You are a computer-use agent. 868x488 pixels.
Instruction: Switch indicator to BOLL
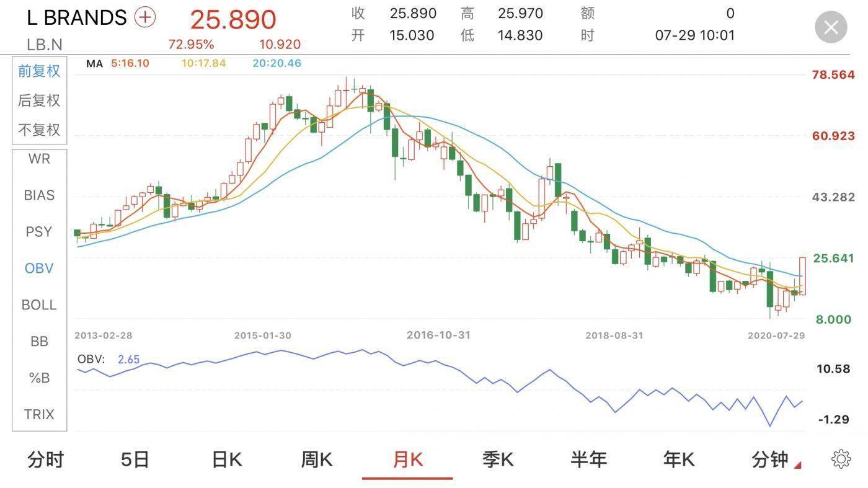tap(39, 305)
